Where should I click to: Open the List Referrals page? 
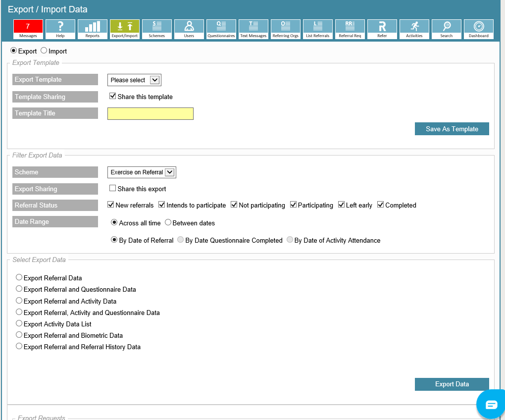318,29
